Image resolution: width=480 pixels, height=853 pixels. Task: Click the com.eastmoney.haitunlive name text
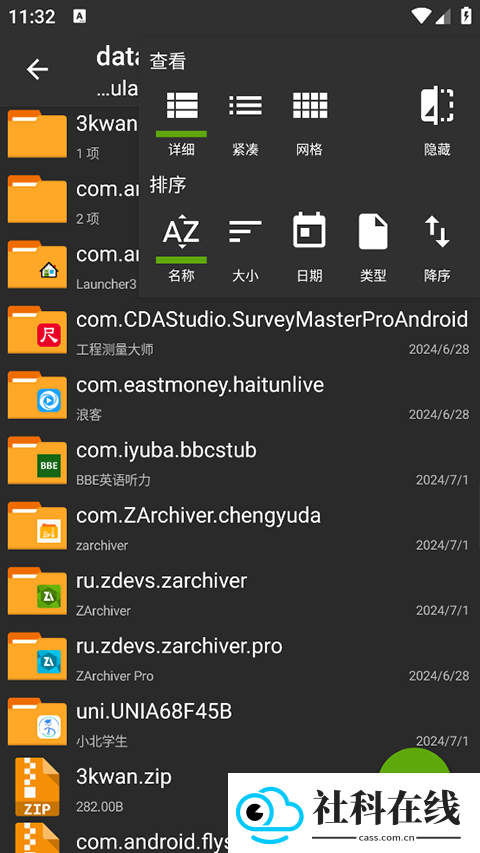[200, 385]
